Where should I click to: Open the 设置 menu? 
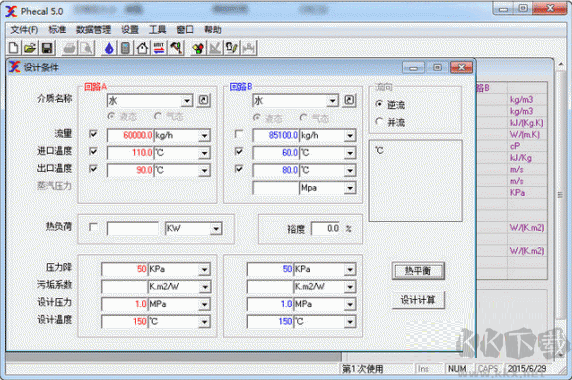click(x=130, y=30)
